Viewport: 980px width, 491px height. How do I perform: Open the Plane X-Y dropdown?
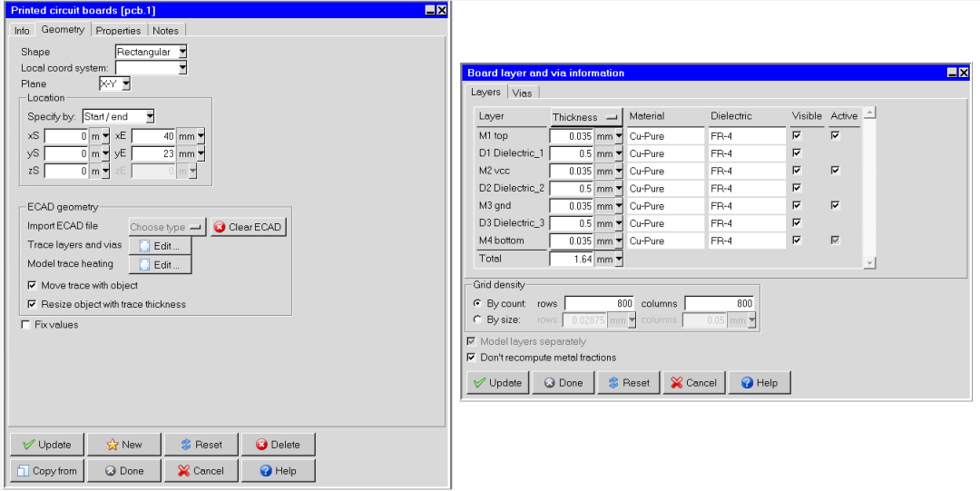pyautogui.click(x=125, y=83)
